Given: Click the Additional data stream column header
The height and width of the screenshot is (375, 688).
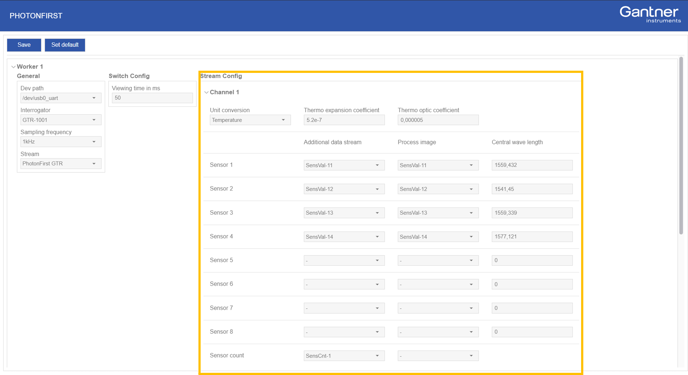Looking at the screenshot, I should click(333, 142).
